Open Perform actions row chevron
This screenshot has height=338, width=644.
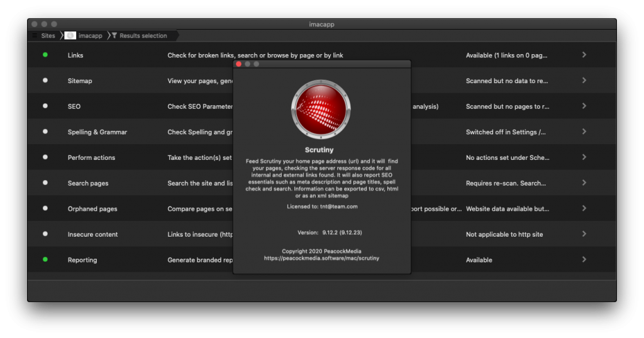584,157
